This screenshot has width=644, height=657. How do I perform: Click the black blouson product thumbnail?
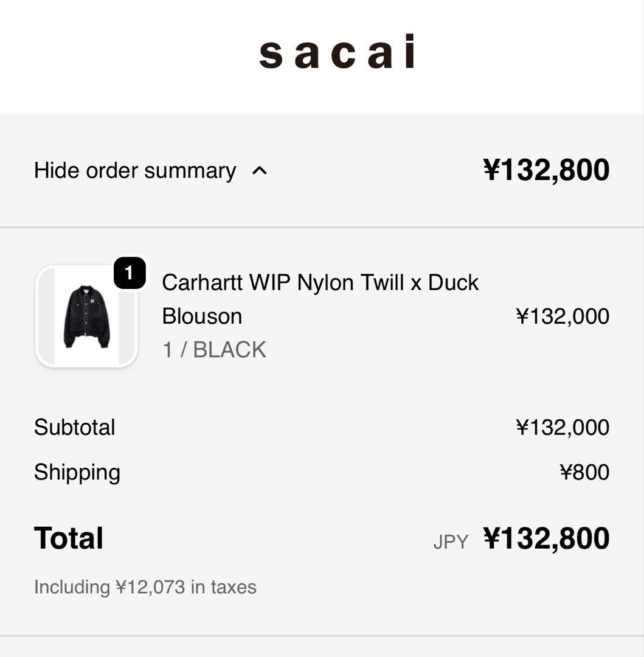click(x=88, y=315)
